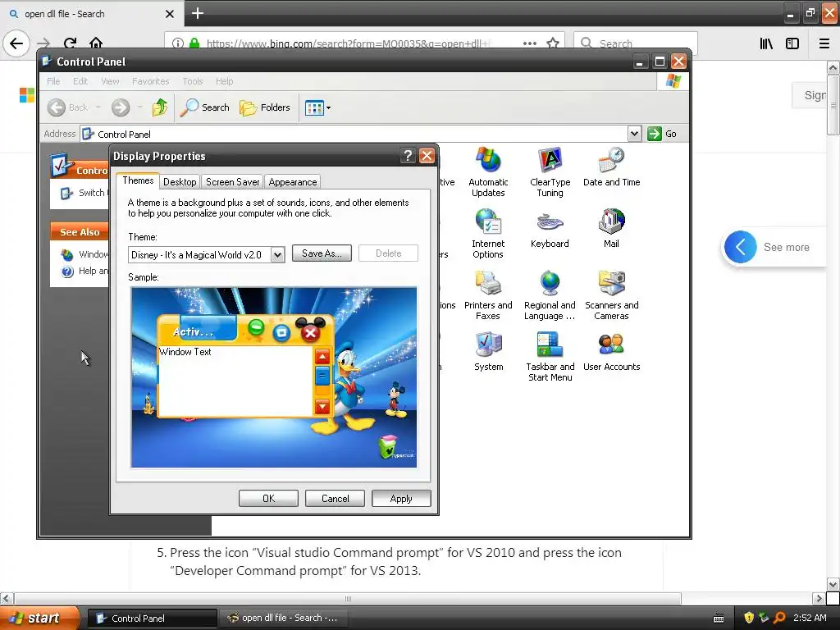Open the browser hamburger menu
The image size is (840, 630).
(x=824, y=43)
